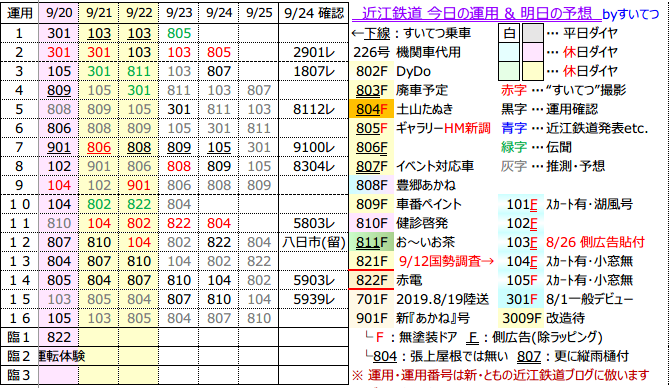This screenshot has height=388, width=669.
Task: Click red 805 in row 2
Action: coord(219,52)
